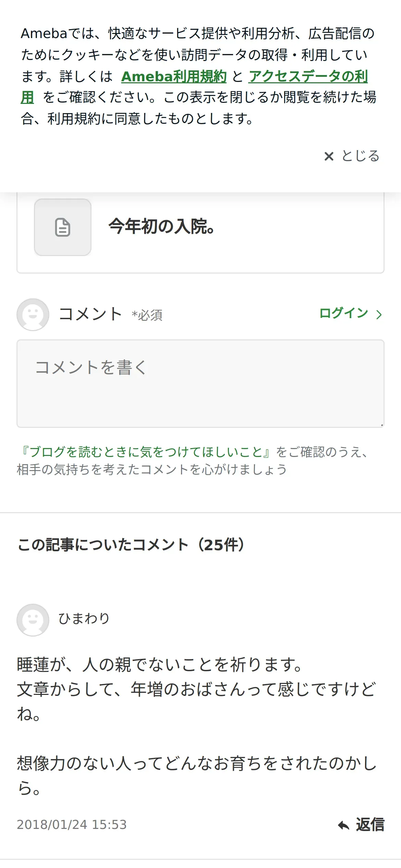Focus the コメントを書く text area
This screenshot has width=401, height=868.
(x=200, y=383)
